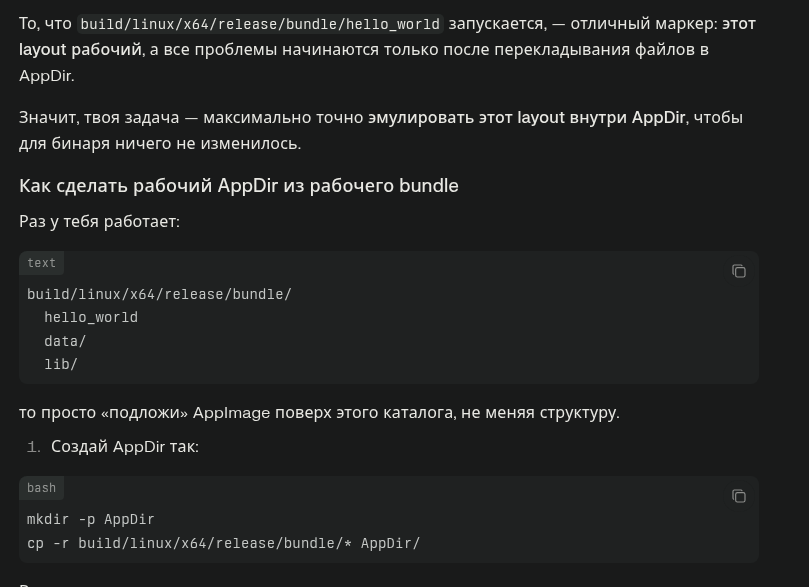Click the paragraph "Раз у тебя работает:"
809x587 pixels.
(99, 221)
